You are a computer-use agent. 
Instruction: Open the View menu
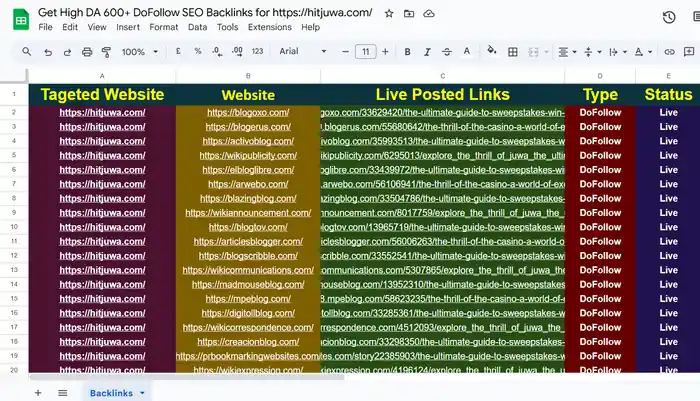97,27
